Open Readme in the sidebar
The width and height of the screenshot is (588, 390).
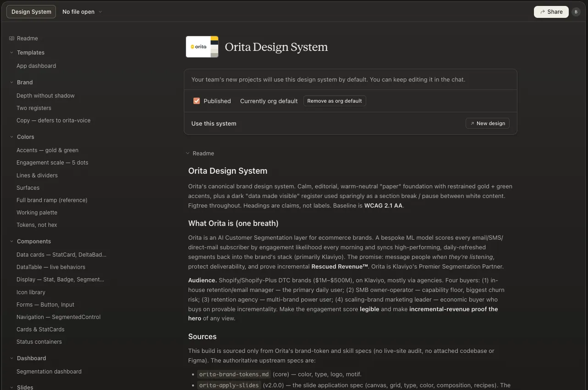27,38
